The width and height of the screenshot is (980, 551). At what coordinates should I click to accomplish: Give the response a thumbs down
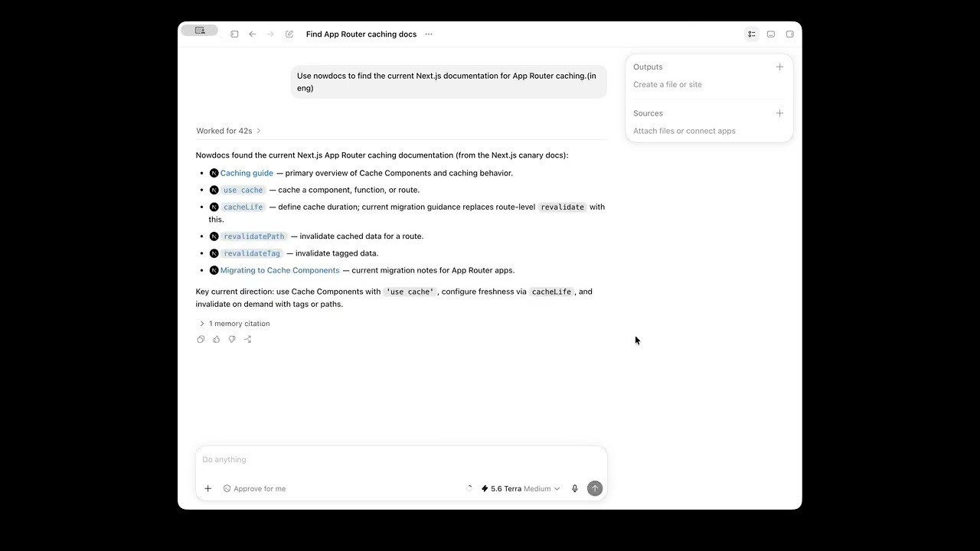(x=232, y=339)
